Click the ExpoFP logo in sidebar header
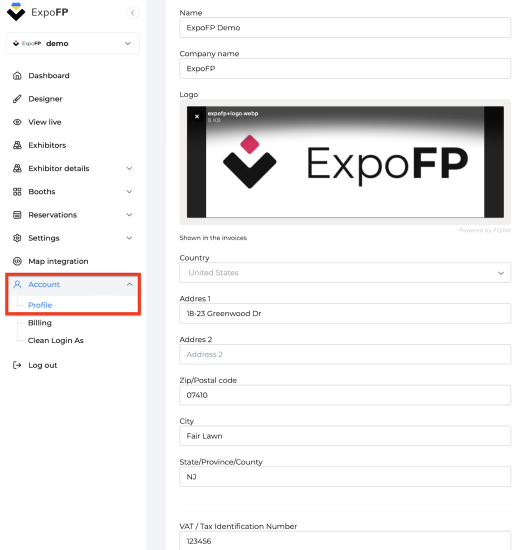526x550 pixels. click(x=38, y=12)
